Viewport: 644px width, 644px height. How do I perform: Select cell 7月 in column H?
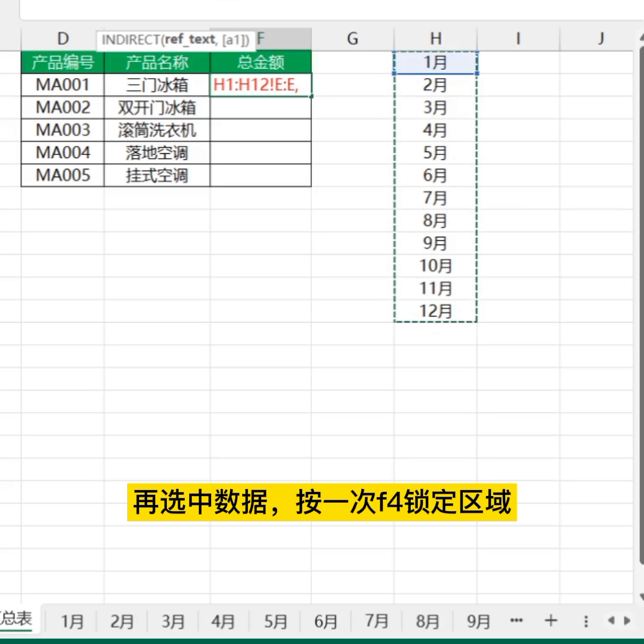[435, 198]
